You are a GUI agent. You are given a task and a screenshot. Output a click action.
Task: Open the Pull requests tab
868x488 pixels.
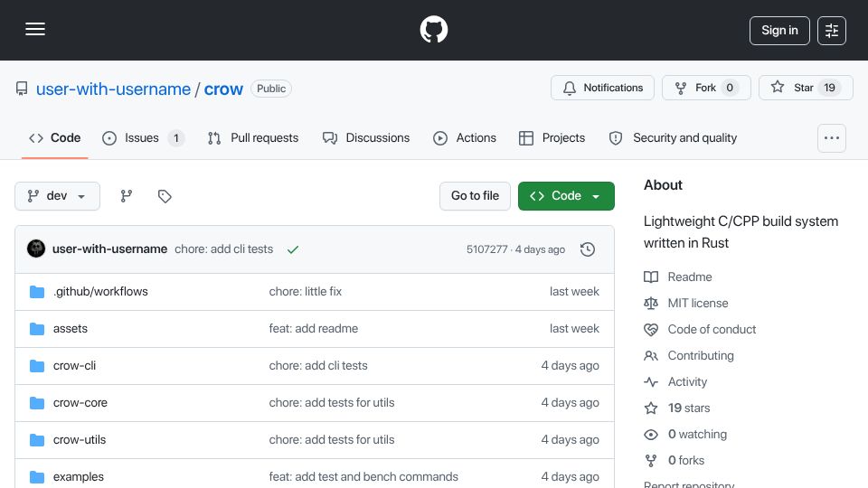pyautogui.click(x=253, y=137)
